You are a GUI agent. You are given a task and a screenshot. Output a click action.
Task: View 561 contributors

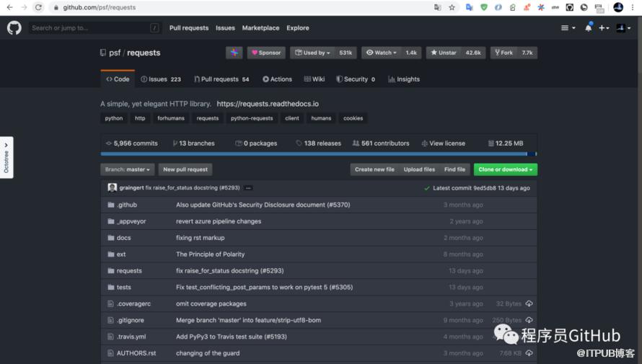(381, 143)
